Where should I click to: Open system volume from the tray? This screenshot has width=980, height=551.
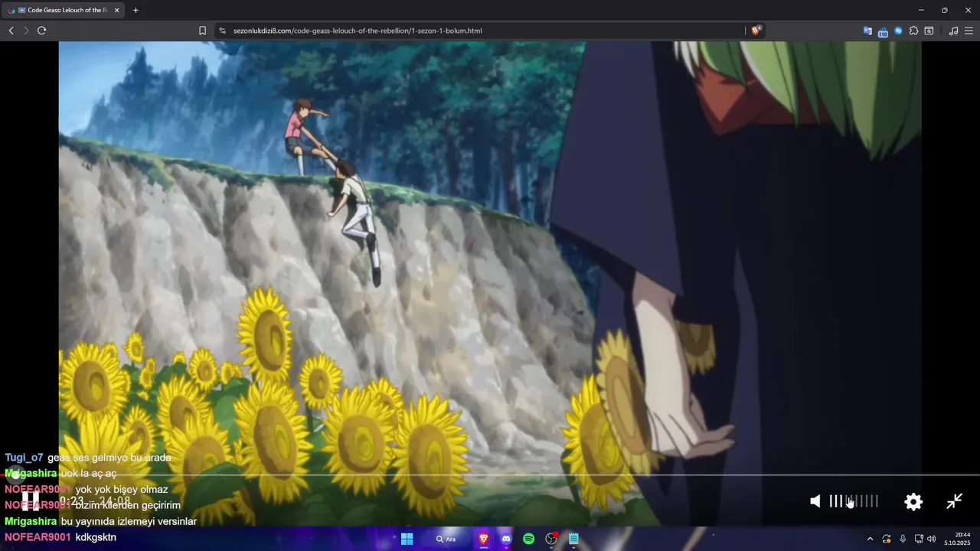pyautogui.click(x=932, y=539)
